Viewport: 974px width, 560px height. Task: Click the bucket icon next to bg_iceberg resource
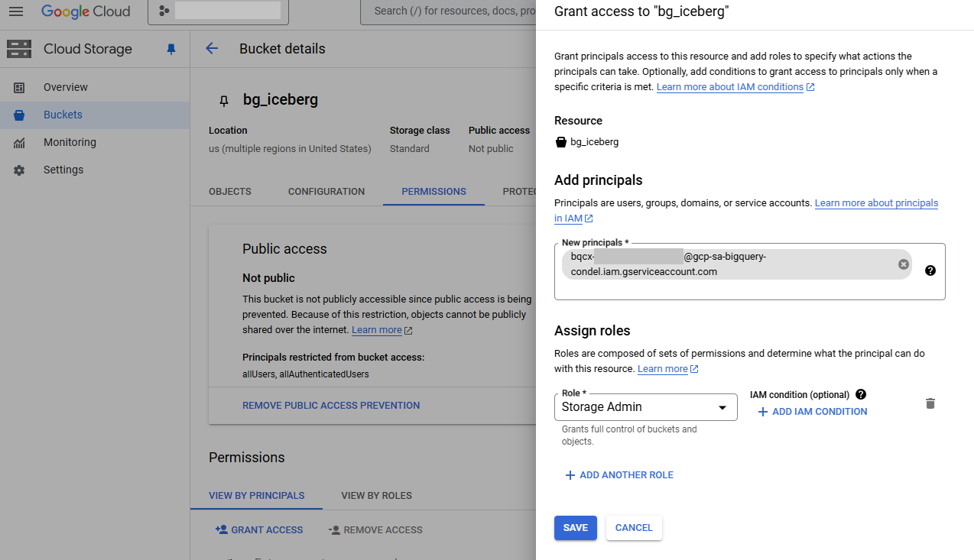[x=560, y=142]
